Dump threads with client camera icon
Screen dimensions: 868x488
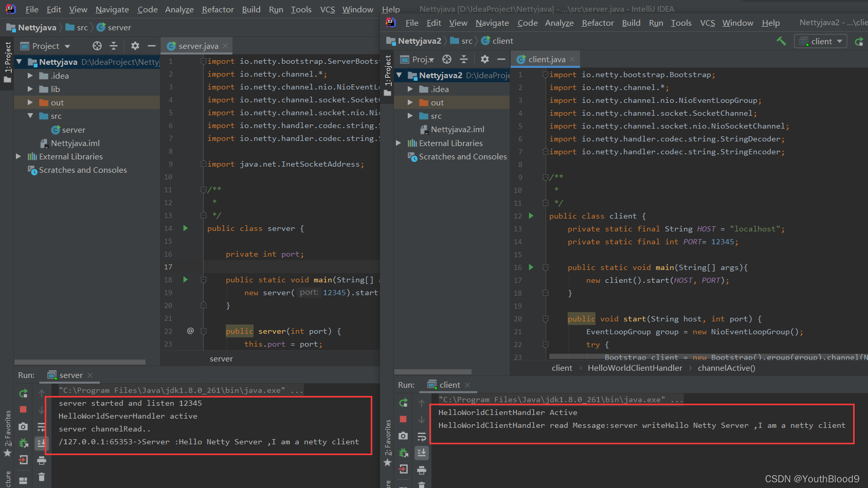[403, 436]
